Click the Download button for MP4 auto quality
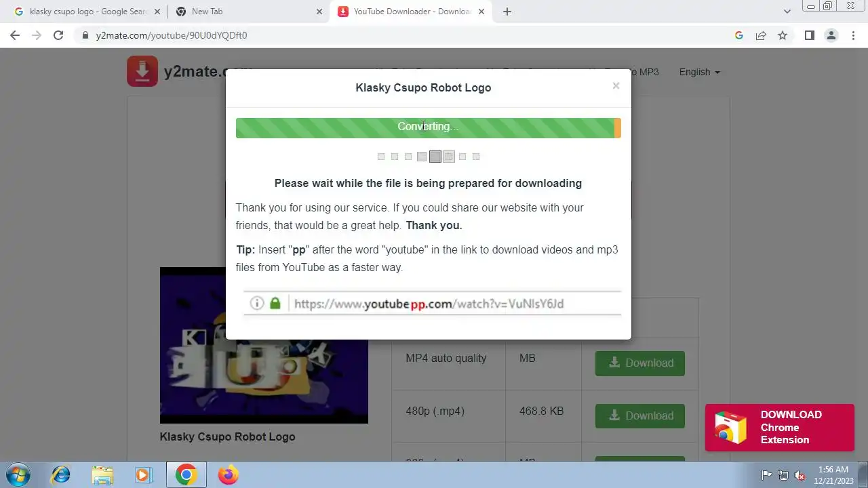The width and height of the screenshot is (868, 488). [640, 363]
